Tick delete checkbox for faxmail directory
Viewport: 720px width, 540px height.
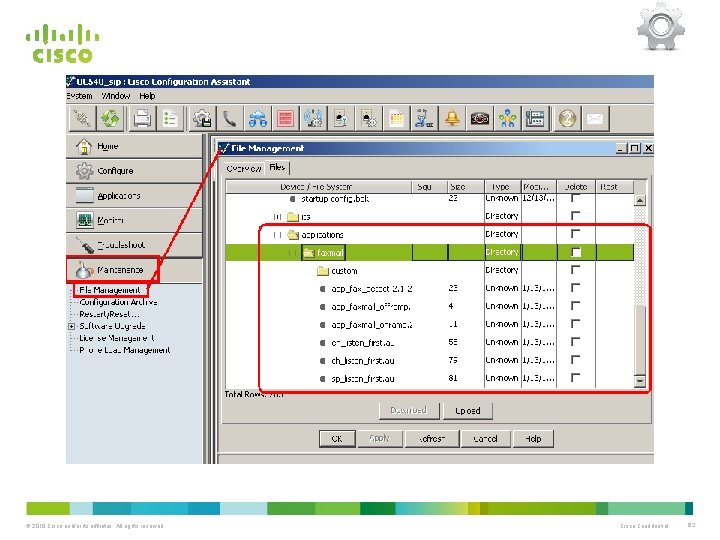pyautogui.click(x=575, y=252)
